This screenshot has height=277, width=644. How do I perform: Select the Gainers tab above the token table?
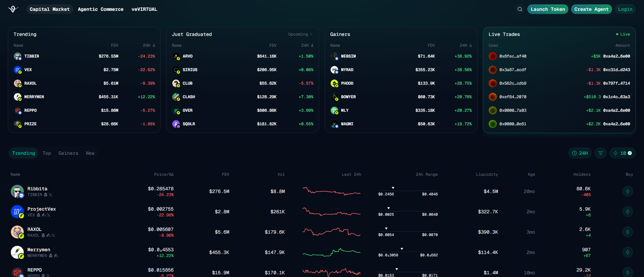coord(68,153)
